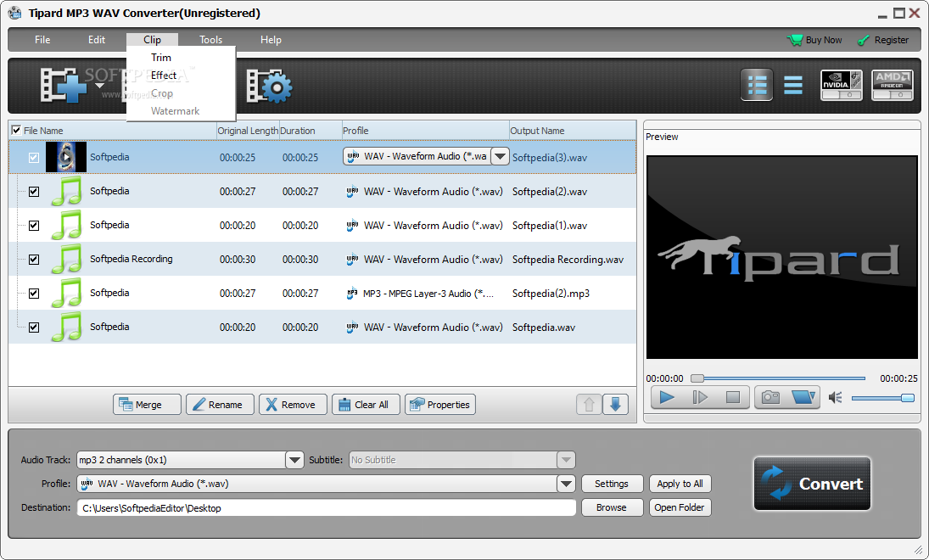Click the Remove button
The width and height of the screenshot is (929, 560).
(x=293, y=405)
